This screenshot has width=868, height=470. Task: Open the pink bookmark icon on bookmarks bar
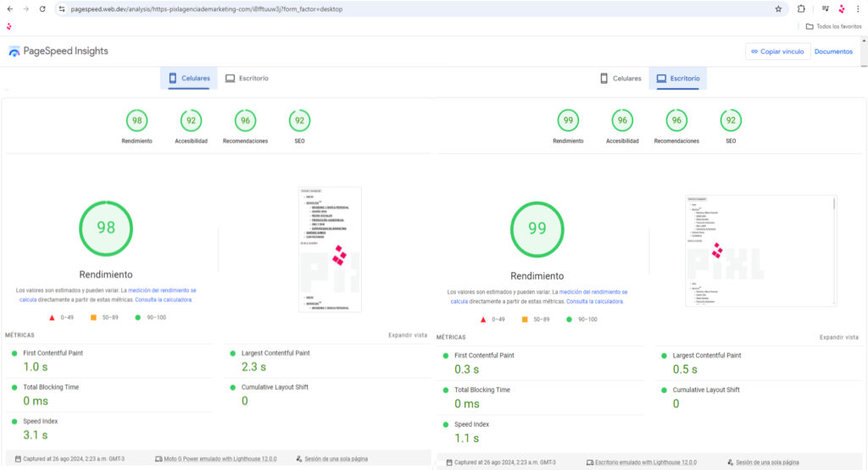(x=8, y=26)
